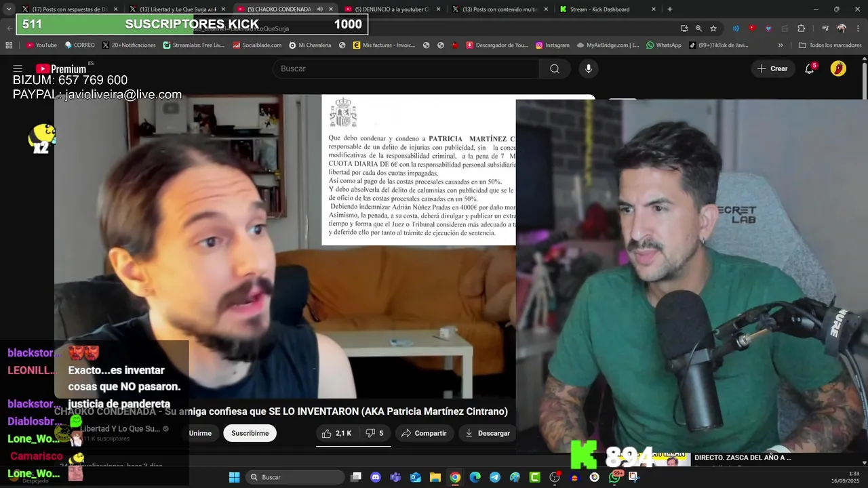
Task: Click the video title CHAOKO CONDENADA
Action: pos(281,411)
